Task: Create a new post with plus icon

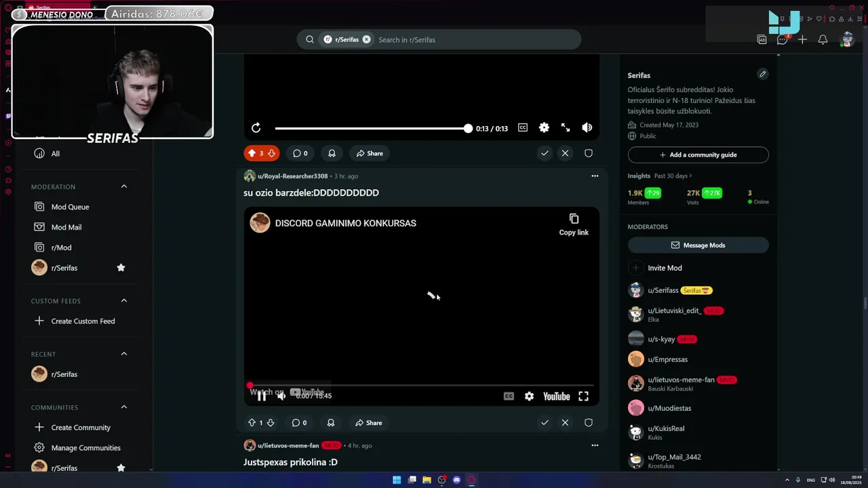Action: (x=802, y=40)
